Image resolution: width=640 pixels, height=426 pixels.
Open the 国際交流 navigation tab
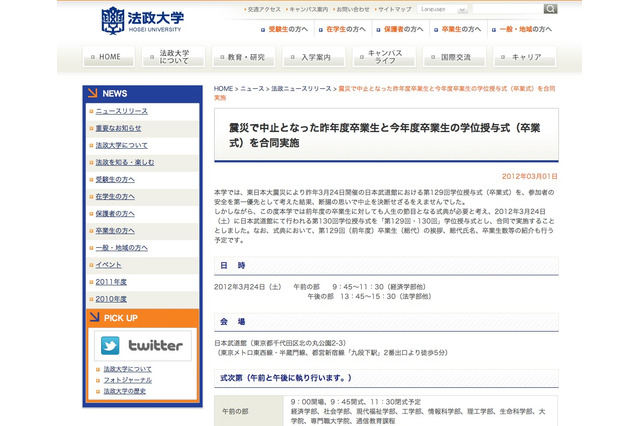coord(455,57)
